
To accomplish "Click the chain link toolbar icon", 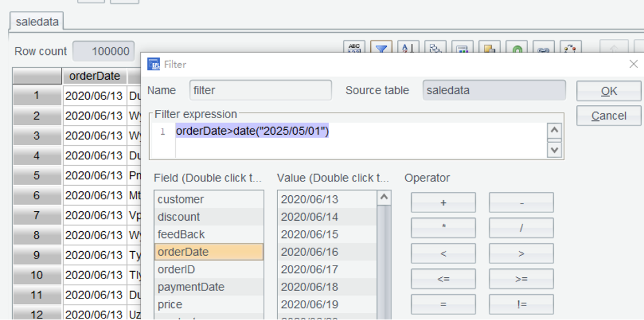I will (544, 49).
